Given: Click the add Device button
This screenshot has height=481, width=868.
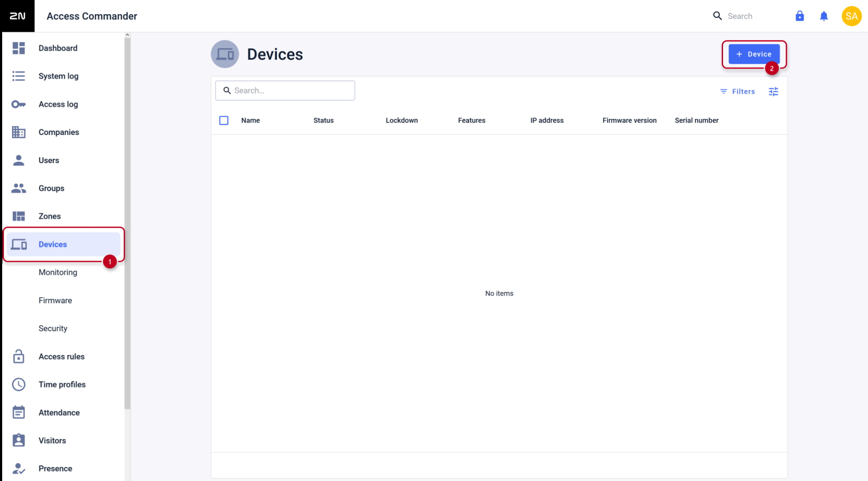Looking at the screenshot, I should (x=754, y=54).
